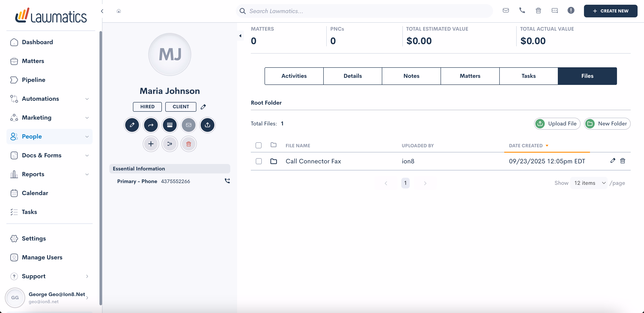Switch to the Activities tab

pos(294,76)
